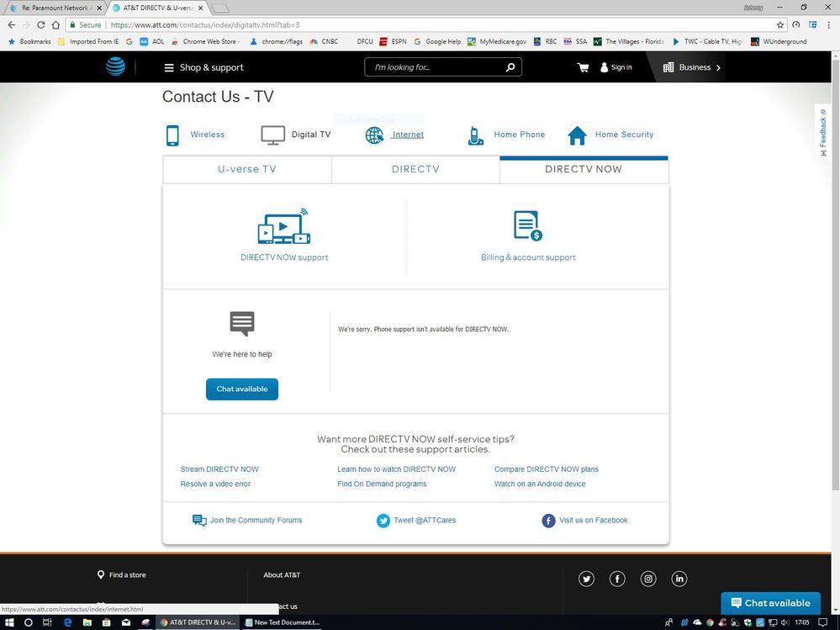Click the blue Chat available button

[x=241, y=389]
